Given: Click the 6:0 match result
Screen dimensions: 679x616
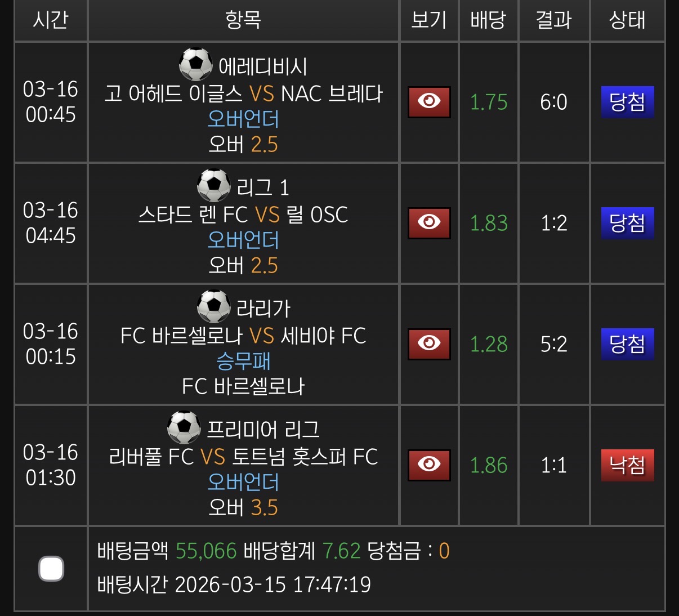Looking at the screenshot, I should coord(553,102).
